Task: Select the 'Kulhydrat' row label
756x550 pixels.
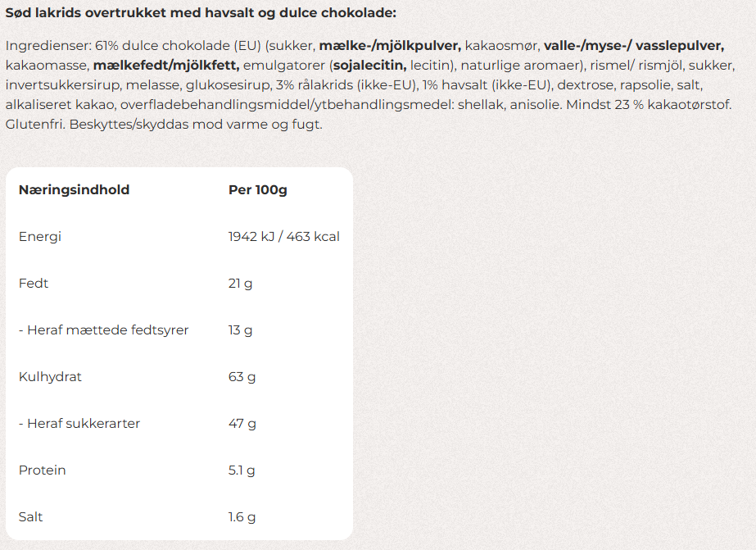Action: 50,377
